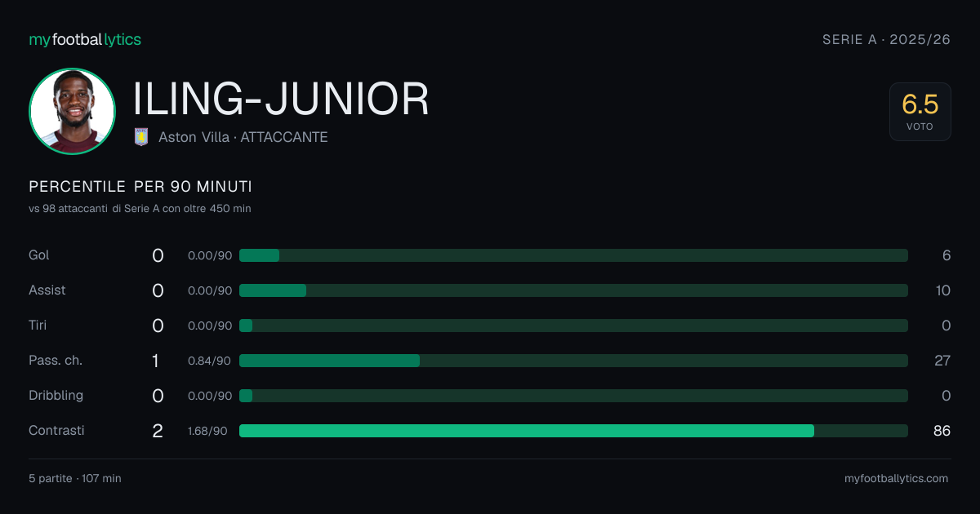Click the Gol percentile bar
Viewport: 980px width, 514px height.
[x=573, y=255]
